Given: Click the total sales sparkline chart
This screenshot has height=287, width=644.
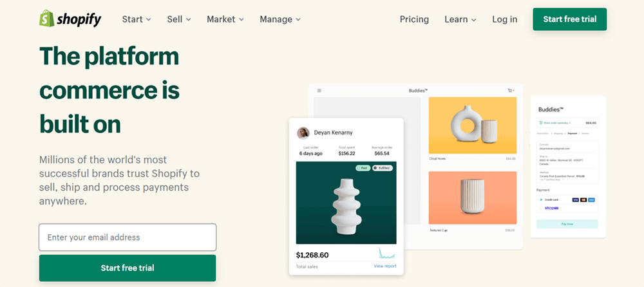Looking at the screenshot, I should pos(387,253).
